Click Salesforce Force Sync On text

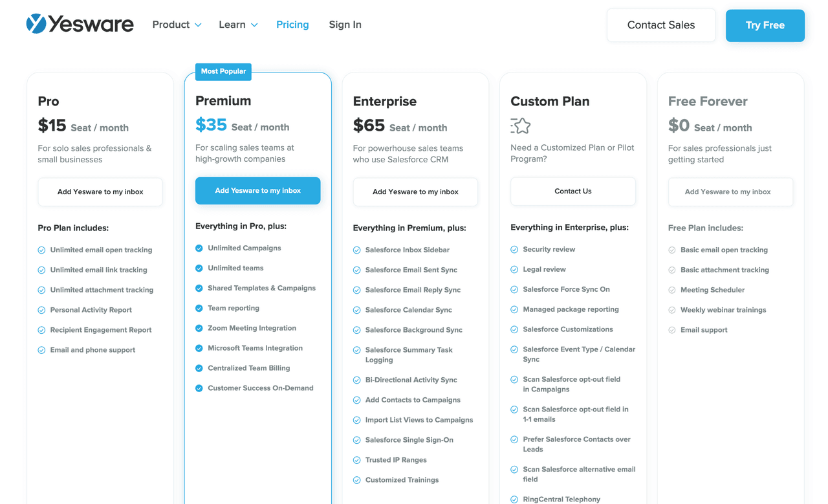(567, 289)
